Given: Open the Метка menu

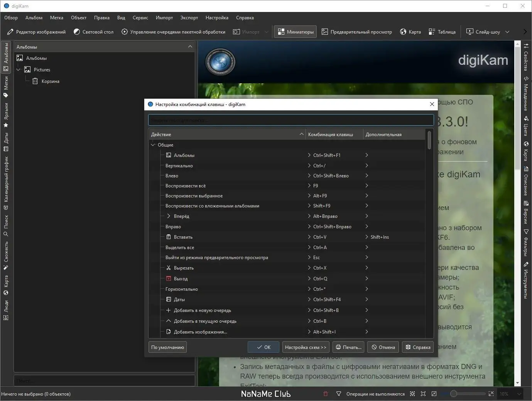Looking at the screenshot, I should coord(57,18).
